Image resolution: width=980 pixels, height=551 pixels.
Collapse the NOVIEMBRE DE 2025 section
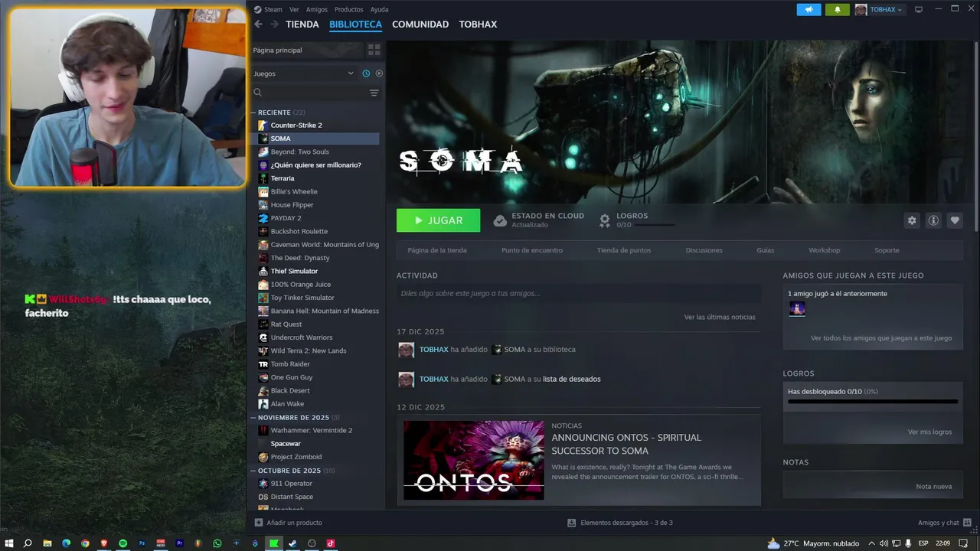point(253,418)
